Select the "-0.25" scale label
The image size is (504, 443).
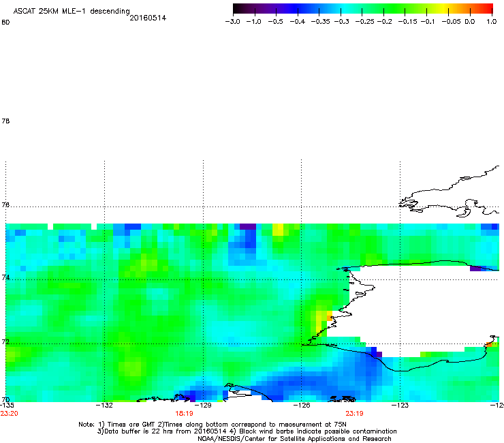coord(364,22)
